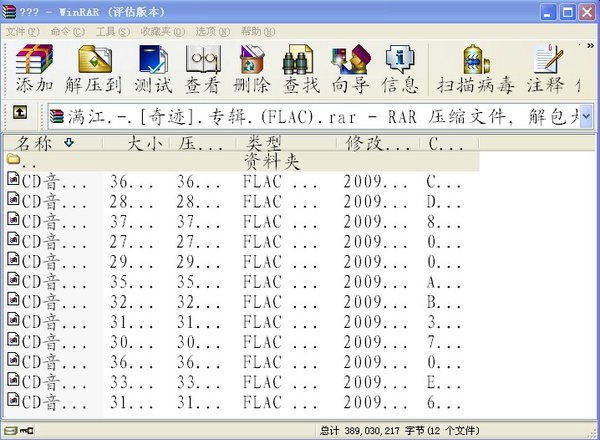The image size is (600, 440).
Task: Close the WinRAR window
Action: [x=587, y=12]
